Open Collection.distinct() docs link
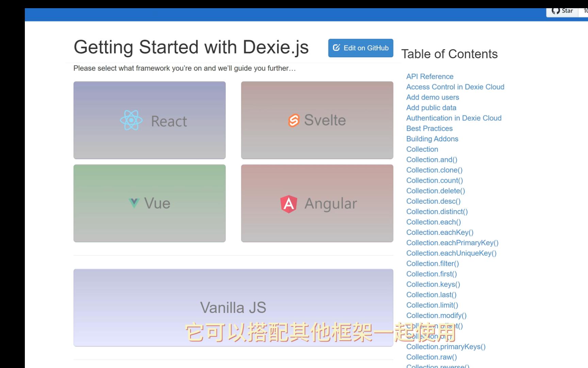 click(437, 212)
